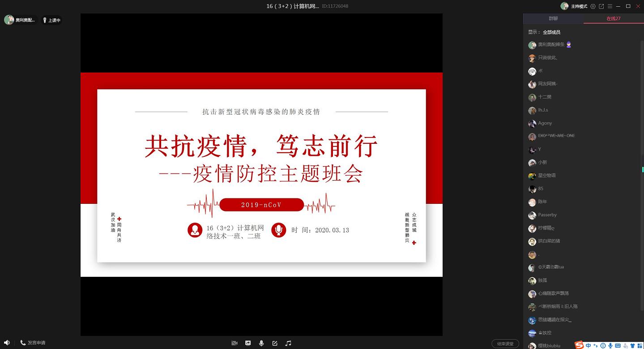Open the Sogou emoji face icon
This screenshot has width=644, height=349.
point(603,345)
